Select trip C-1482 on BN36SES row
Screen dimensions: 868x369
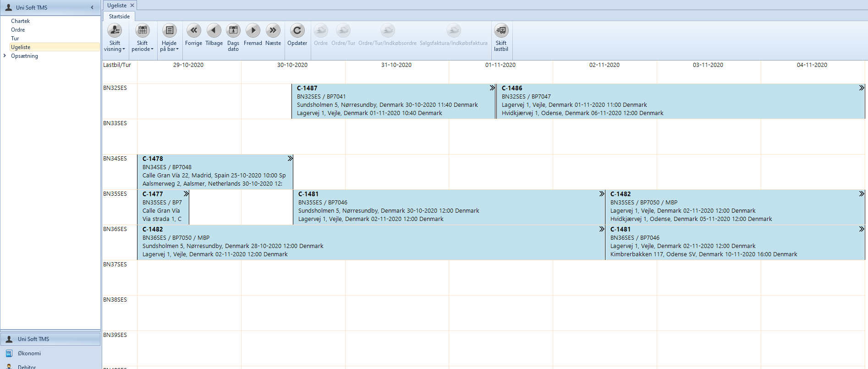pyautogui.click(x=371, y=242)
